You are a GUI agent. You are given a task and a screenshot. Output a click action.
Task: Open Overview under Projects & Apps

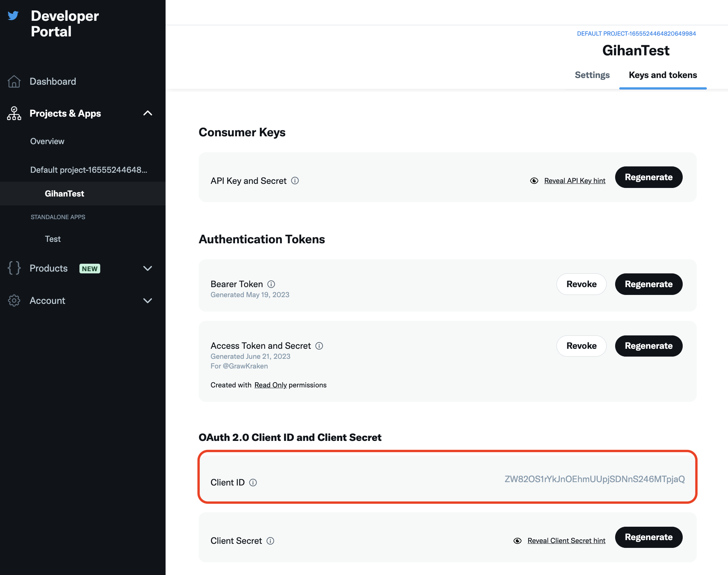pyautogui.click(x=47, y=141)
